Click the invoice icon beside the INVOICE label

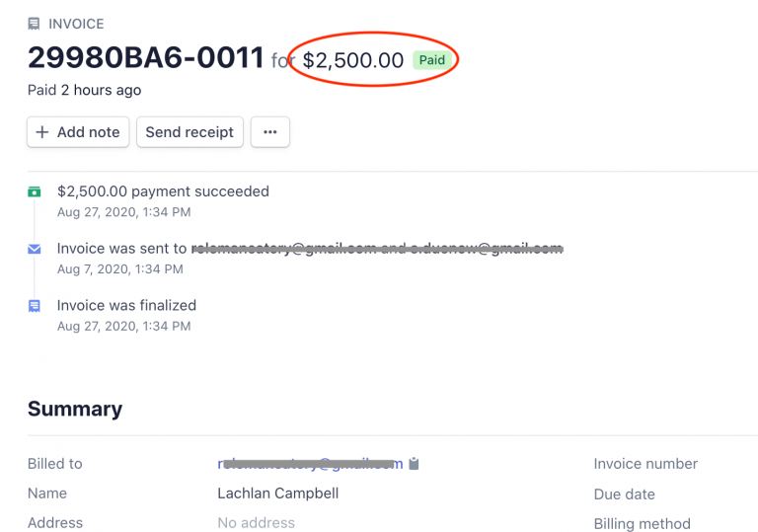pyautogui.click(x=35, y=24)
